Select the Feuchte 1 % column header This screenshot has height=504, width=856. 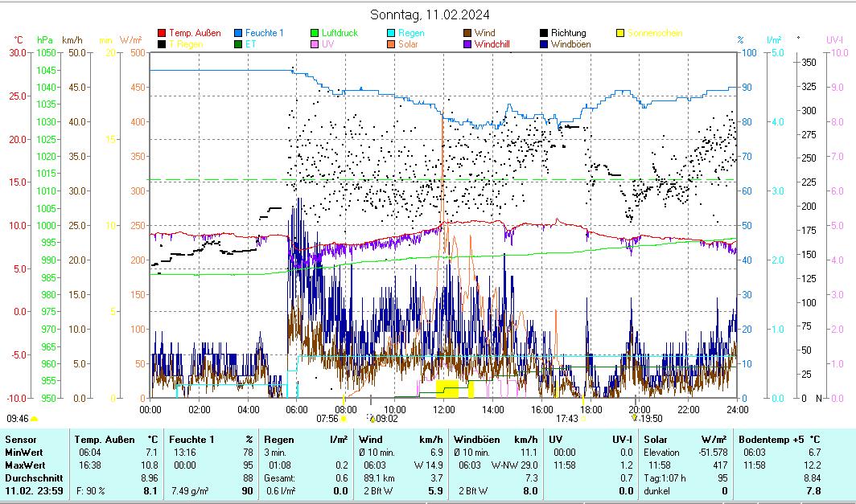[x=211, y=440]
